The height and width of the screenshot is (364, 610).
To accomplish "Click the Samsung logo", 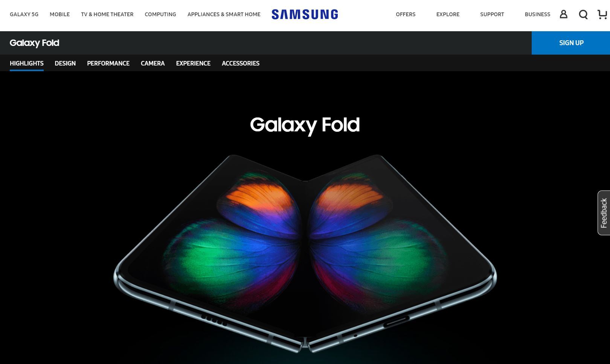I will [x=305, y=14].
